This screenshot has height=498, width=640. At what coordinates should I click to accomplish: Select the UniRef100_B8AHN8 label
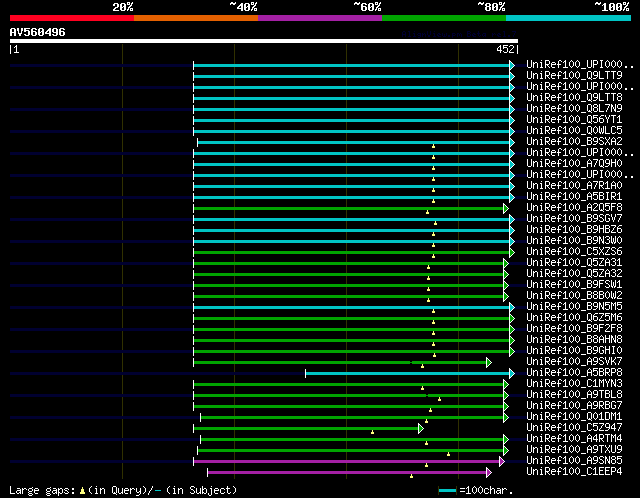(574, 340)
